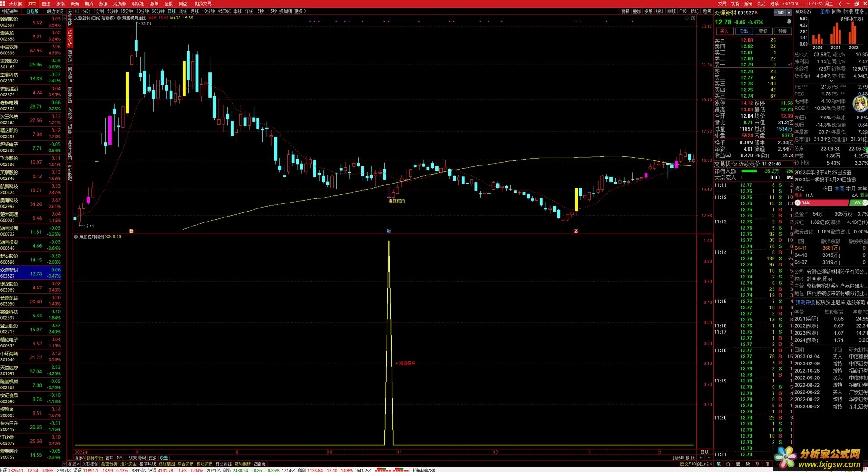868x472 pixels.
Task: Open 板块资讯 bottom tab
Action: [204, 464]
